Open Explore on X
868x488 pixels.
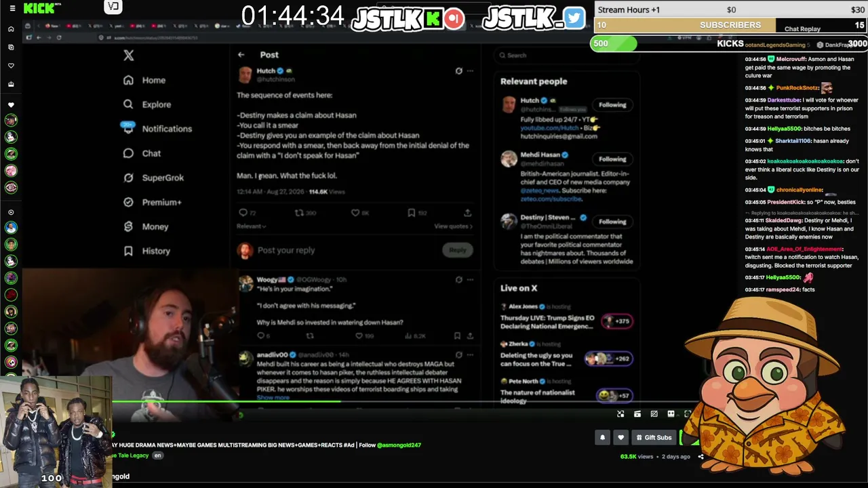pyautogui.click(x=147, y=104)
